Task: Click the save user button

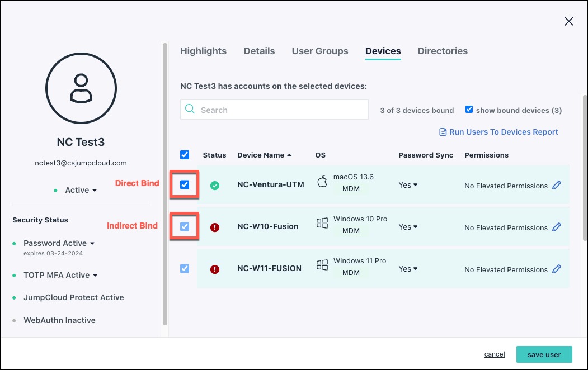Action: pos(544,354)
